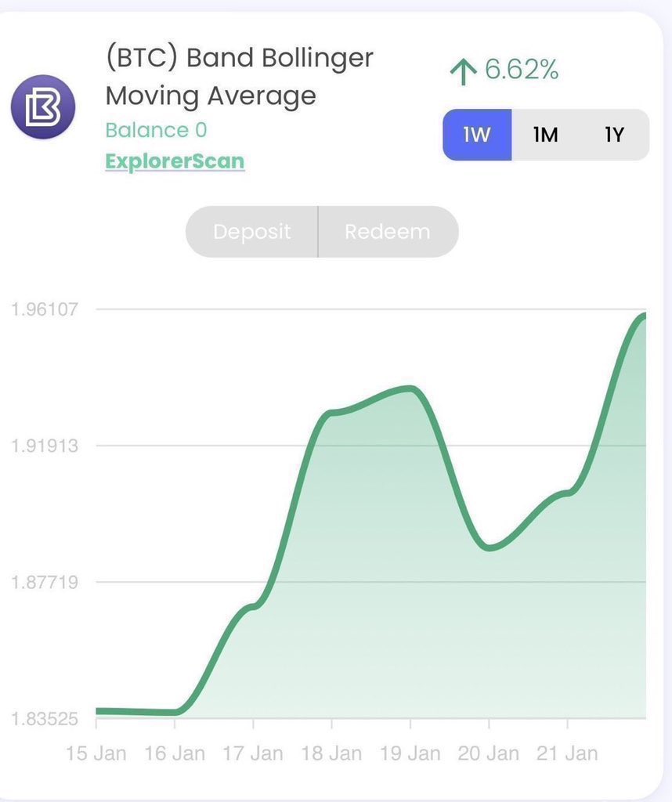
Task: Click the 1.83525 y-axis label
Action: [x=45, y=719]
